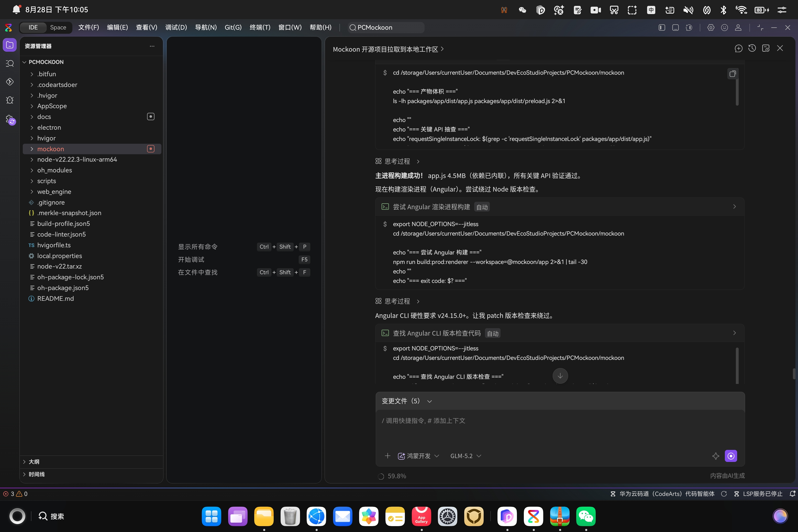Click the chat panel vertical scrollbar
The width and height of the screenshot is (798, 532).
794,374
